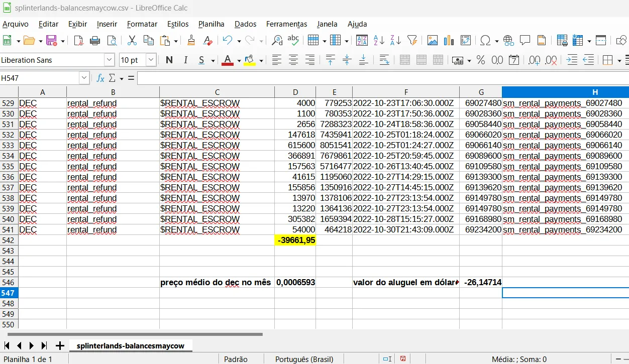
Task: Open the Dados menu
Action: click(246, 24)
